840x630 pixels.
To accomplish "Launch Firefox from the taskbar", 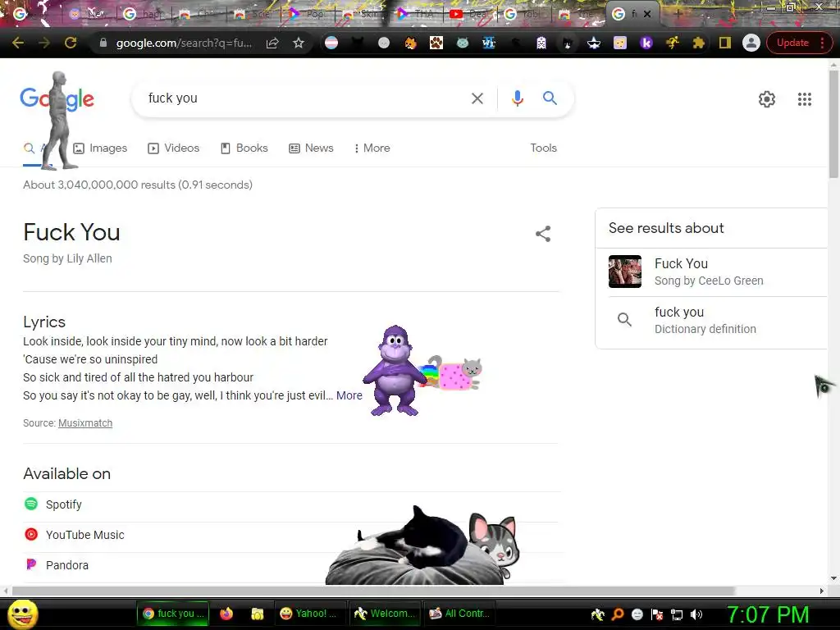I will pyautogui.click(x=226, y=614).
